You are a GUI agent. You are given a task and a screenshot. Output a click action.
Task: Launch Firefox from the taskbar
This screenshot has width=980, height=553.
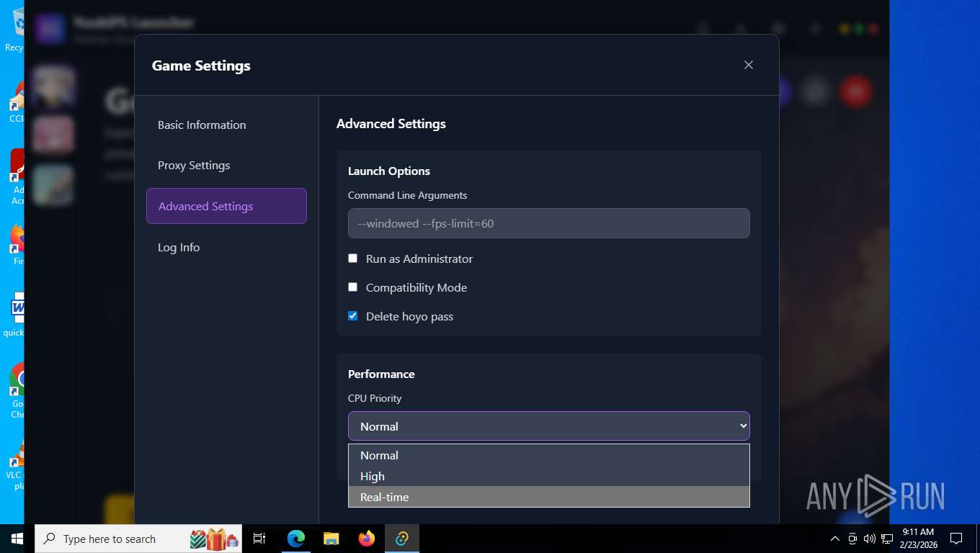[x=366, y=539]
